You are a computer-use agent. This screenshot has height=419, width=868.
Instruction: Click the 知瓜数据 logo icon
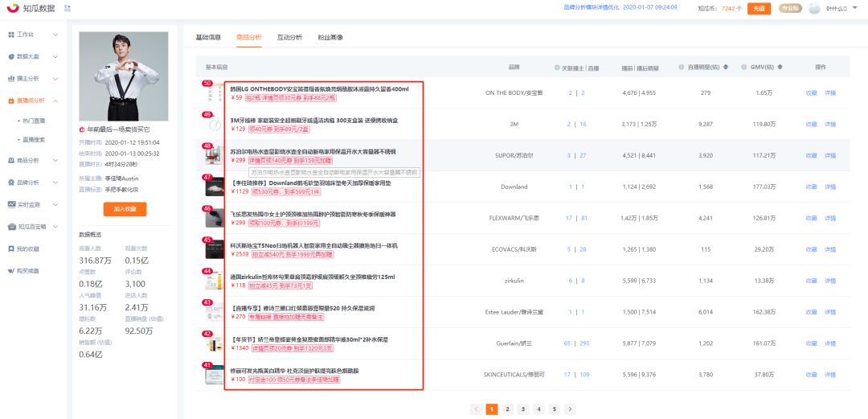(x=13, y=8)
